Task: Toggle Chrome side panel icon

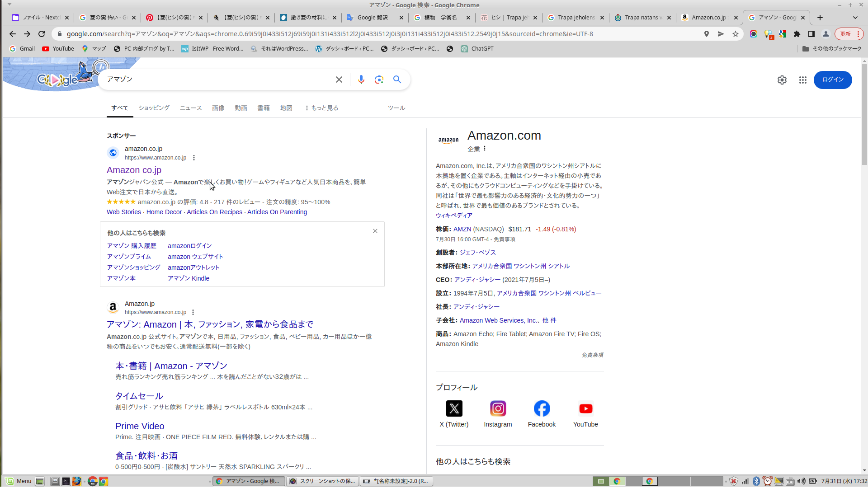Action: coord(811,34)
